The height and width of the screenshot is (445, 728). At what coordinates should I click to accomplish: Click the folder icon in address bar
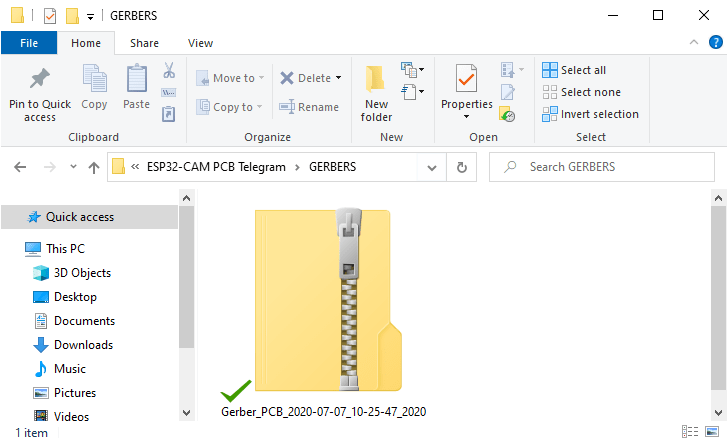click(118, 166)
